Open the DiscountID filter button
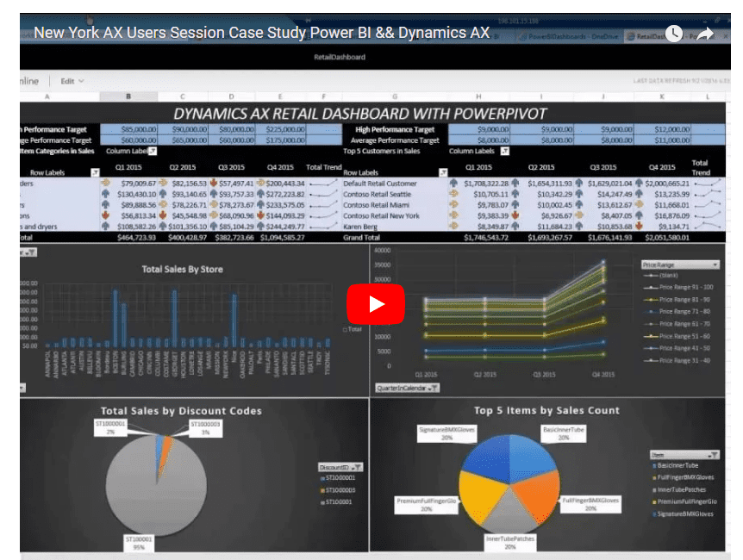This screenshot has height=560, width=743. click(x=340, y=467)
